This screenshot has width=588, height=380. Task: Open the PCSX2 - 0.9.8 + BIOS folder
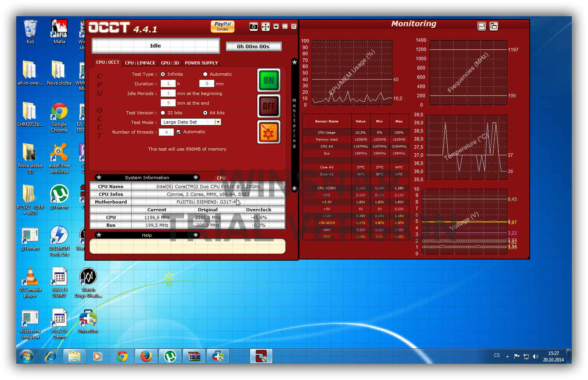(30, 200)
